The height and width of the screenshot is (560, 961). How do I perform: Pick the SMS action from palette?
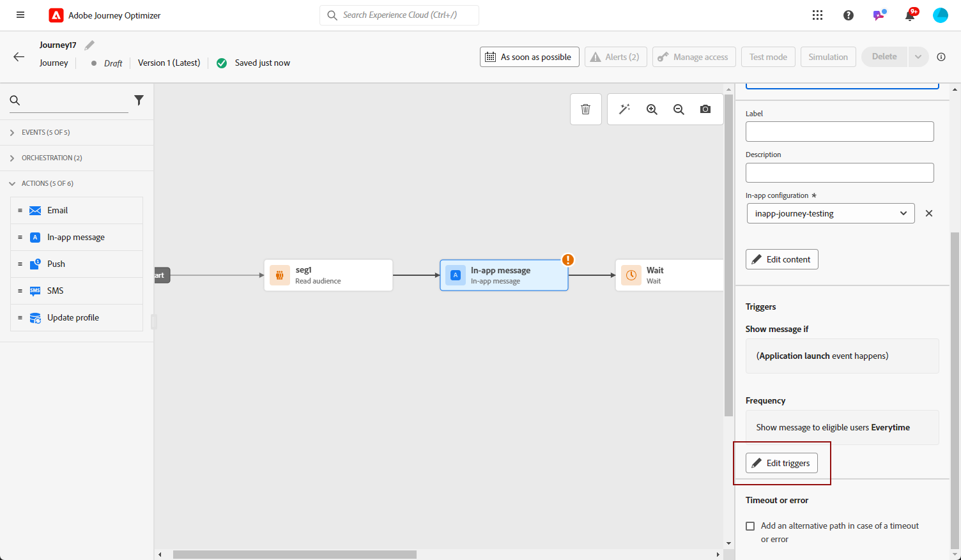tap(77, 291)
